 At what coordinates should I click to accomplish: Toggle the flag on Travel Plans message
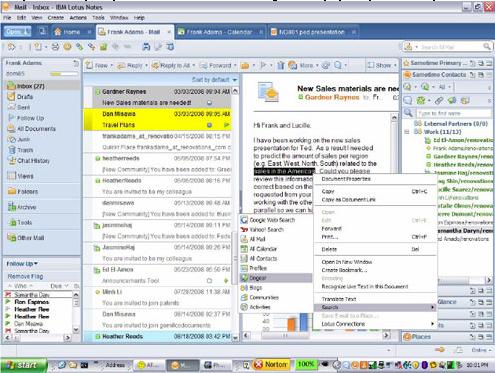227,125
